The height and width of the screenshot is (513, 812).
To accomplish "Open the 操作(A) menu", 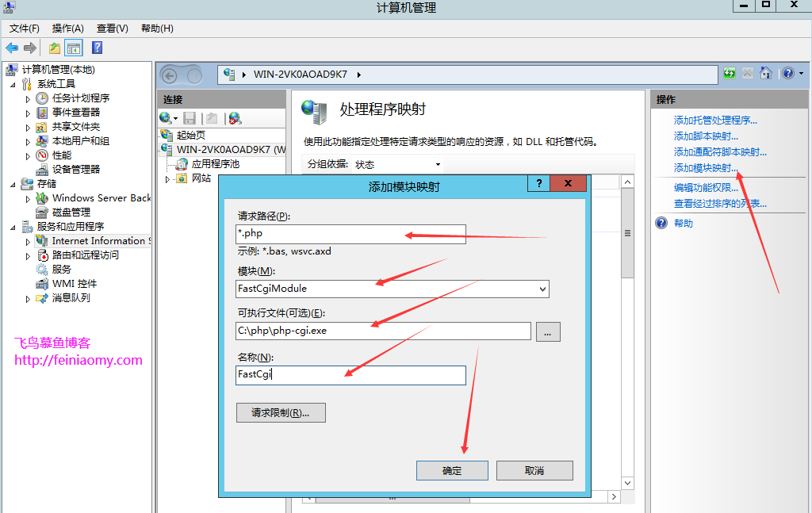I will tap(67, 28).
